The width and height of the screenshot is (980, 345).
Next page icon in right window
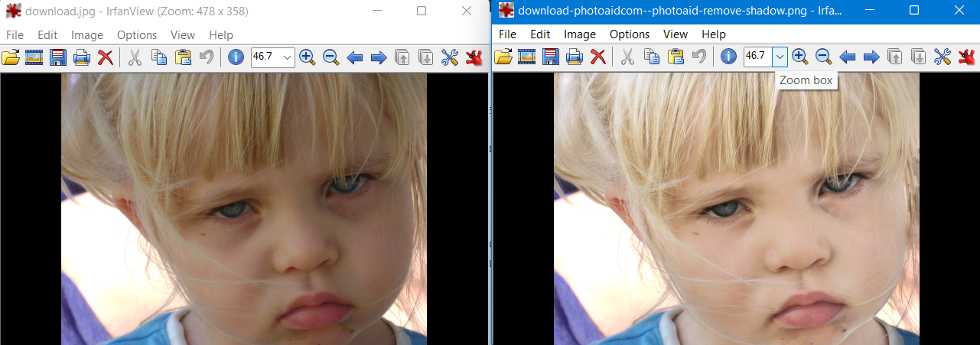pyautogui.click(x=919, y=57)
